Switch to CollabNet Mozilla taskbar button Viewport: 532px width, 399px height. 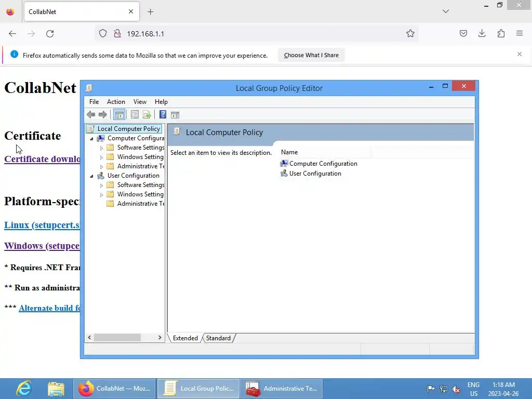115,389
